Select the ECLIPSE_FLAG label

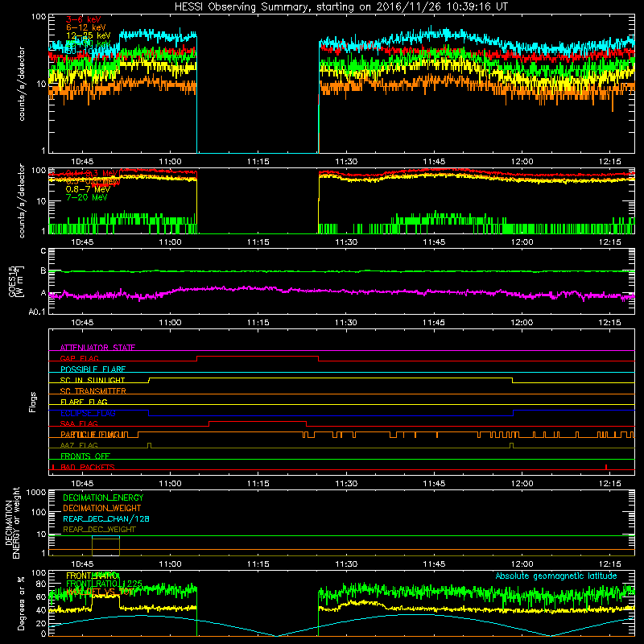[88, 413]
